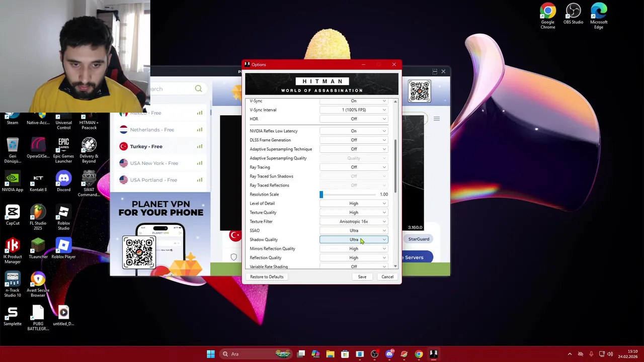Open the NVIDIA Reflex Low Latency dropdown
Viewport: 644px width, 362px height.
pos(354,131)
